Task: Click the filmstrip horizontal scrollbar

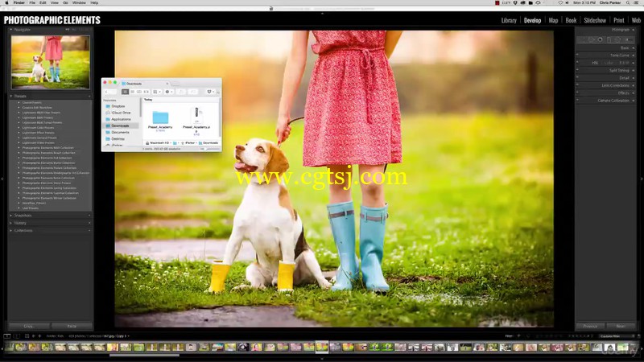Action: (144, 356)
